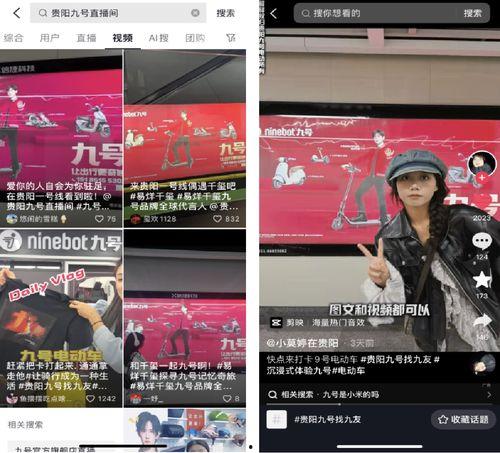The image size is (500, 453).
Task: Seek on the video progress bar
Action: 380,404
